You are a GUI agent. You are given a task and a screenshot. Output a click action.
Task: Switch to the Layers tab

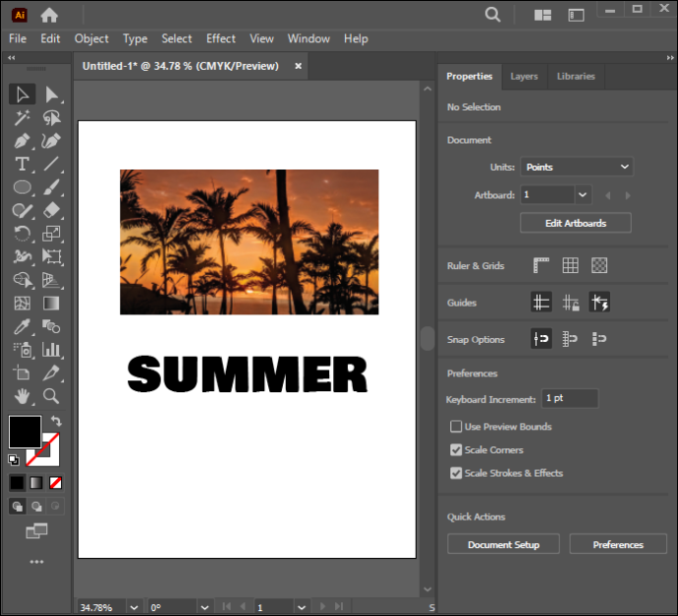pos(524,77)
